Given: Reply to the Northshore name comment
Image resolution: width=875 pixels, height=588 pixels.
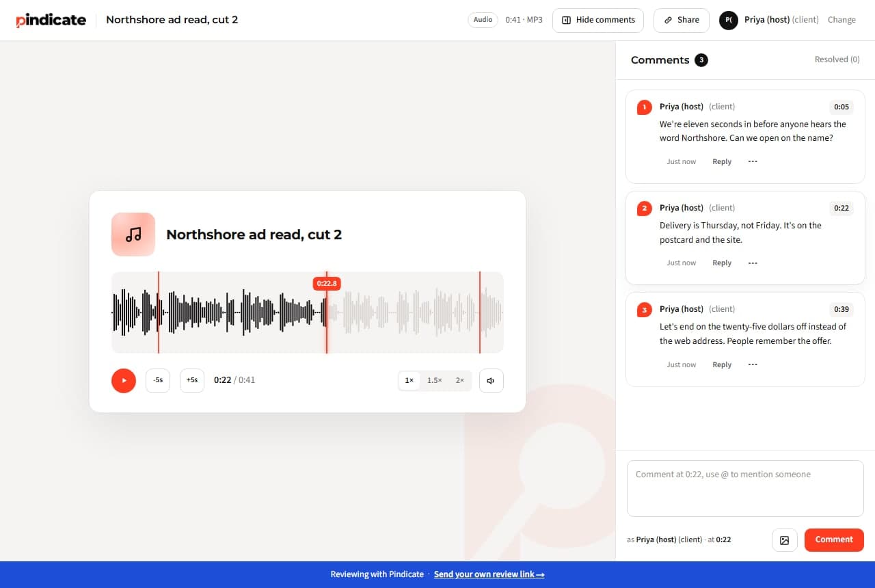Looking at the screenshot, I should pos(722,161).
